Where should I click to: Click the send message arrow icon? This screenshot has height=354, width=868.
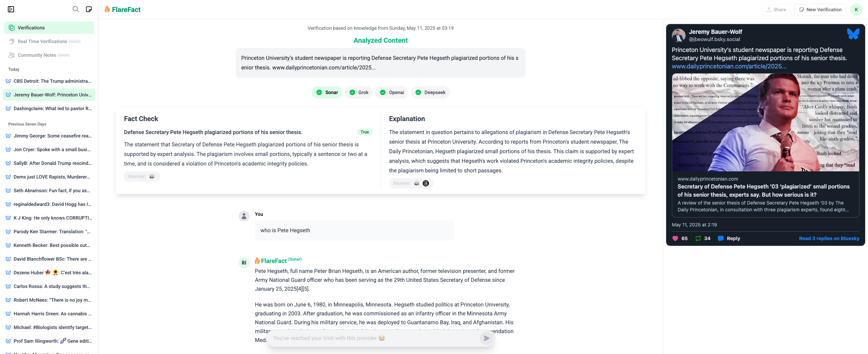pyautogui.click(x=486, y=338)
